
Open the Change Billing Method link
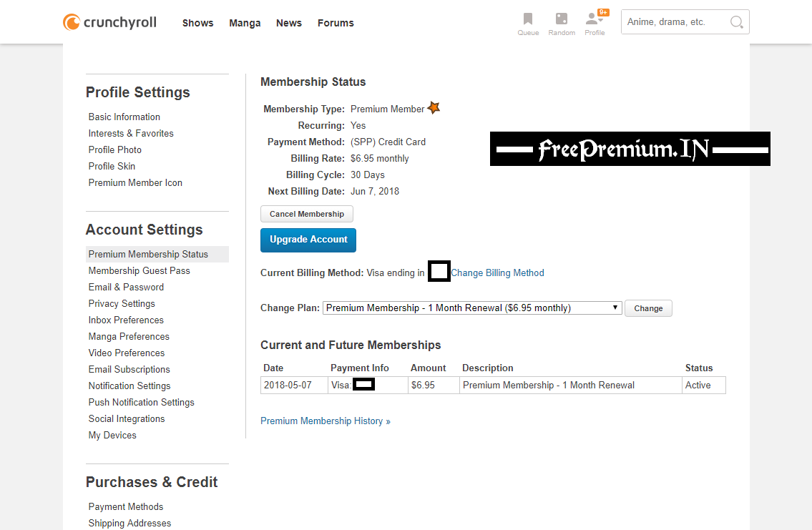point(497,273)
